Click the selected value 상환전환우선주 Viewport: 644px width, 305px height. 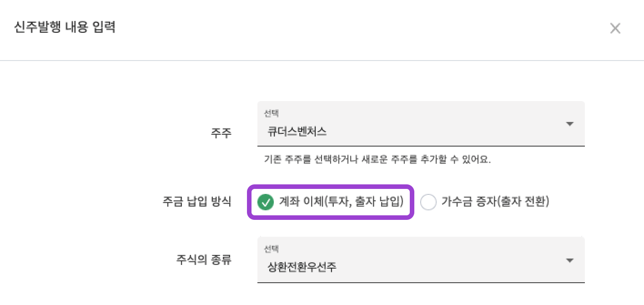[302, 267]
